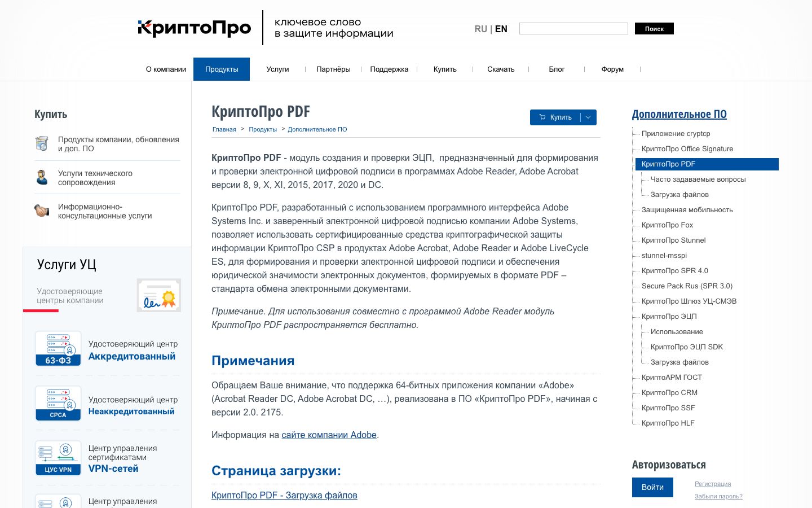Select КриптоПро SPR 4.0 in the tree
Viewport: 812px width, 508px height.
(675, 271)
